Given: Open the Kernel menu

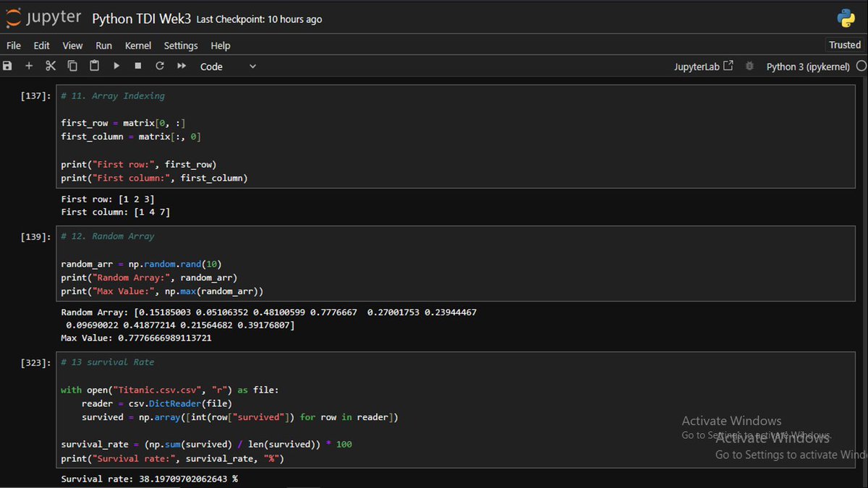Looking at the screenshot, I should coord(138,46).
